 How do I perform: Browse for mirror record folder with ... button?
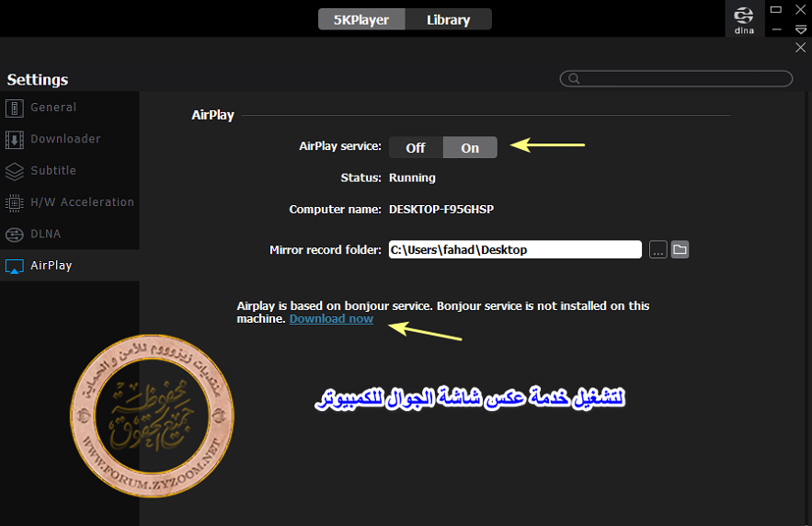click(x=658, y=249)
